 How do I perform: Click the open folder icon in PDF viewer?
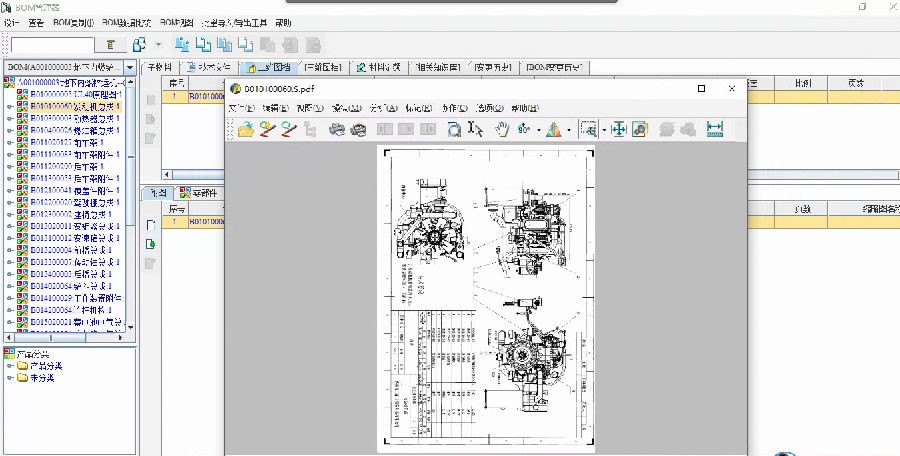(x=246, y=129)
